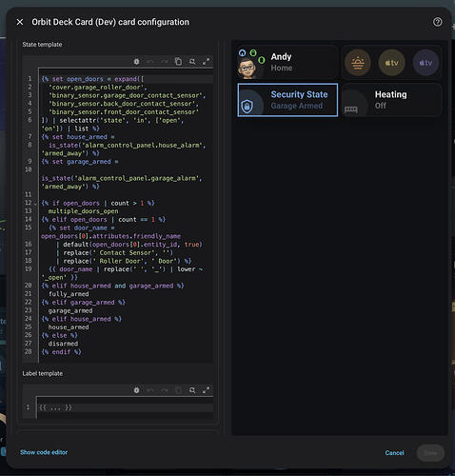The image size is (455, 476).
Task: Expand State template editor to fullscreen
Action: tap(206, 62)
